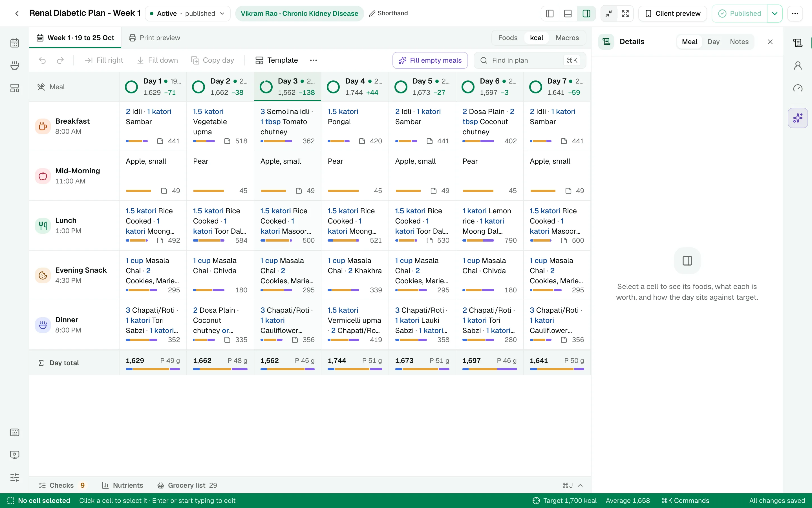The width and height of the screenshot is (812, 508).
Task: Switch cell view to kcal
Action: (x=537, y=38)
